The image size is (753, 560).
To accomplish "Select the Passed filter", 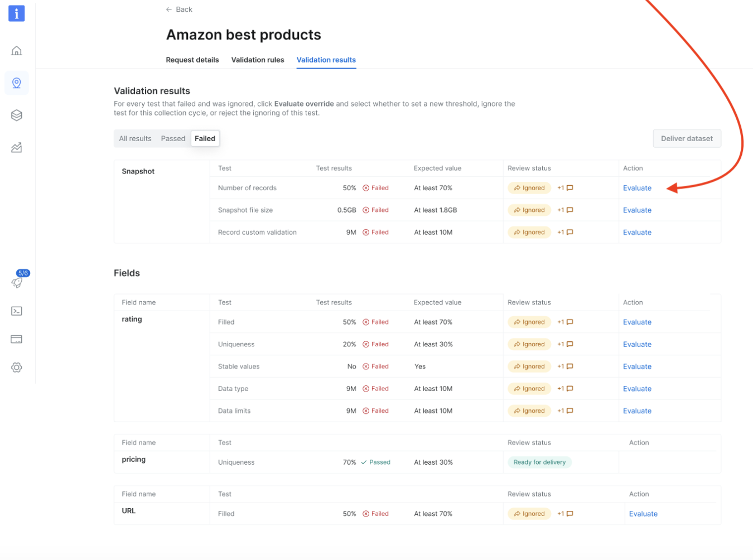I will point(173,138).
